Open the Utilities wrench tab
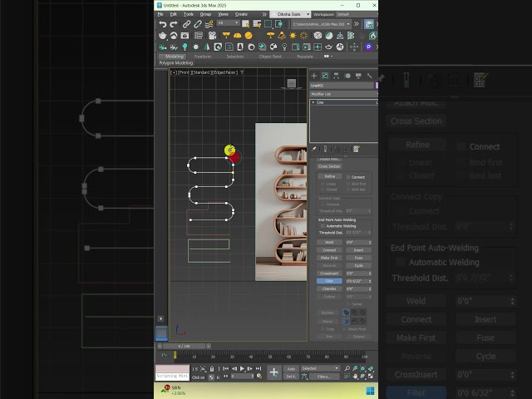Image resolution: width=532 pixels, height=399 pixels. pos(369,76)
